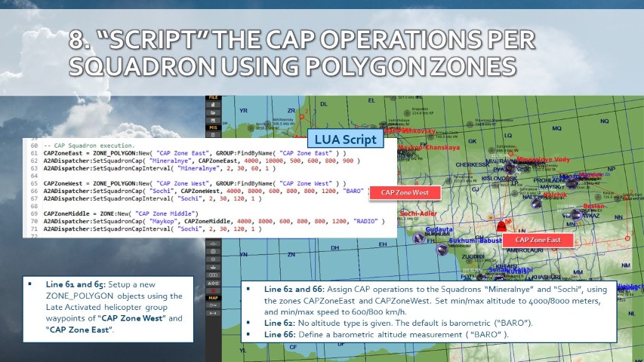Click the Beslan airbase marker
The width and height of the screenshot is (644, 362).
click(x=576, y=214)
